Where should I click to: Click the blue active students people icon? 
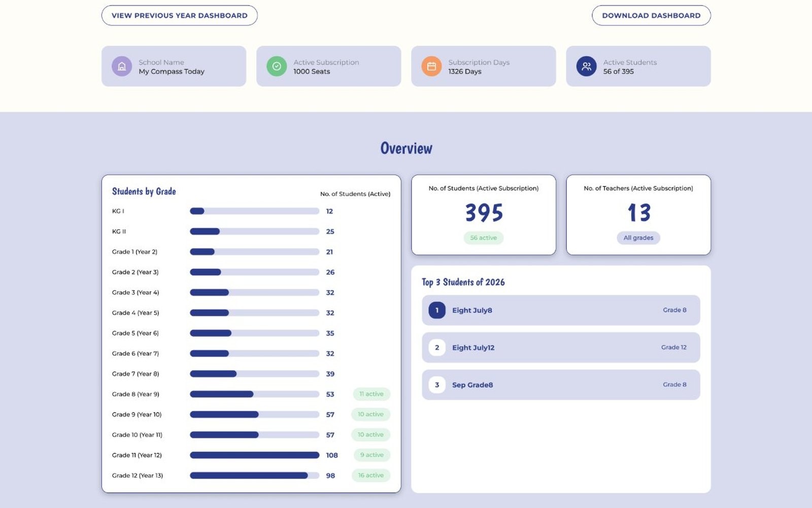[x=586, y=66]
